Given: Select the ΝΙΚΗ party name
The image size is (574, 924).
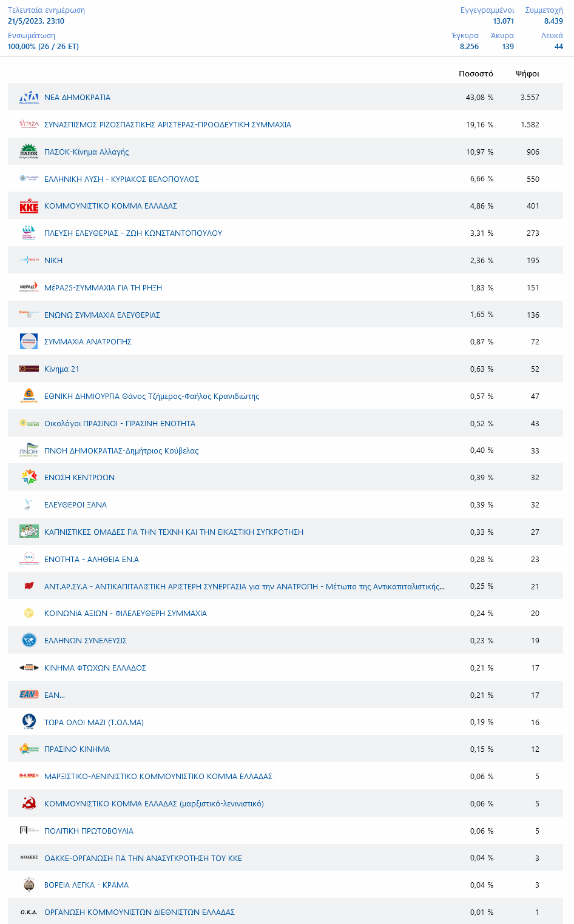Looking at the screenshot, I should [53, 260].
